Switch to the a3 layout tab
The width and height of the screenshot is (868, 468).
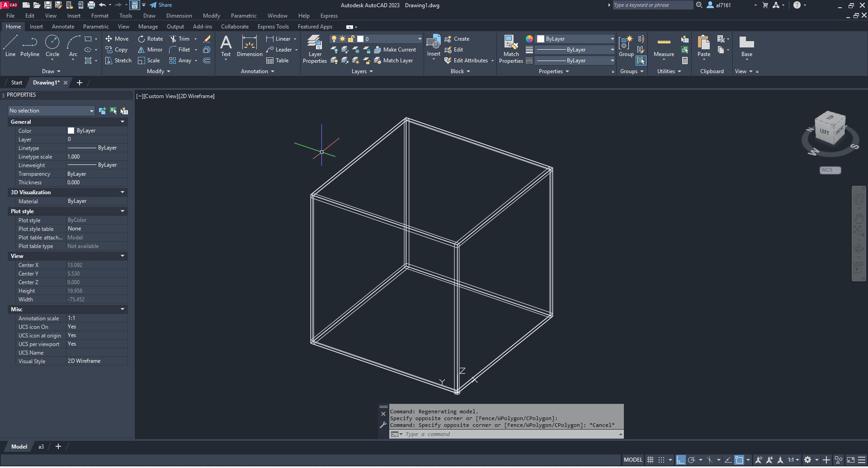(x=41, y=447)
